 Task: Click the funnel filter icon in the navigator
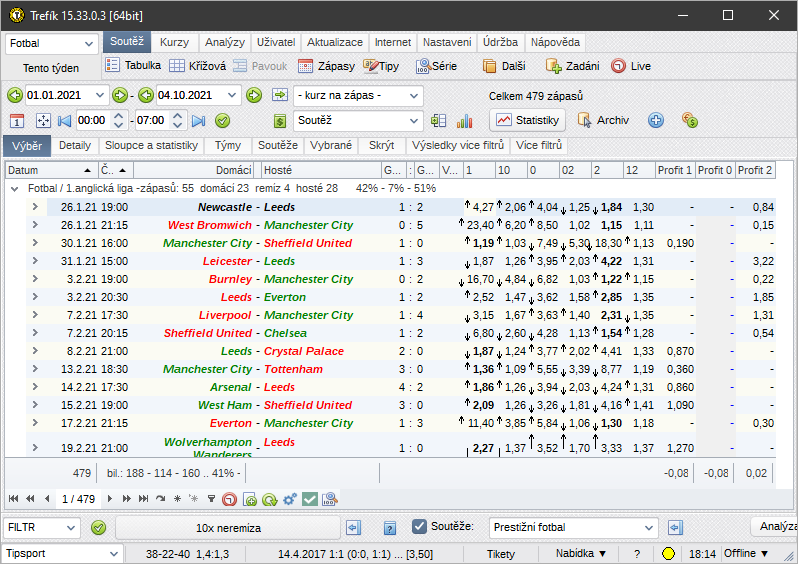click(211, 499)
